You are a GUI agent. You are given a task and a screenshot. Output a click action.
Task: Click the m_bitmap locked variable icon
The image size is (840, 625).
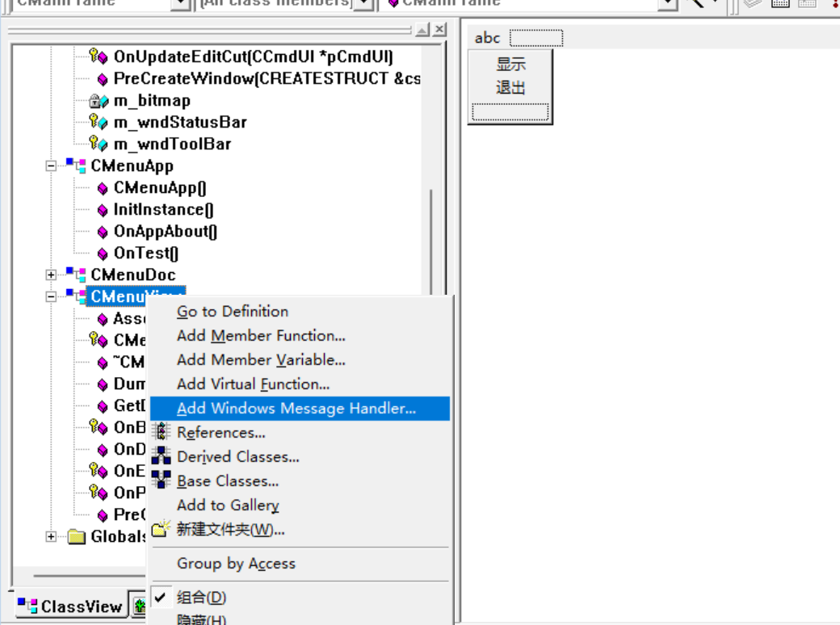(x=99, y=101)
